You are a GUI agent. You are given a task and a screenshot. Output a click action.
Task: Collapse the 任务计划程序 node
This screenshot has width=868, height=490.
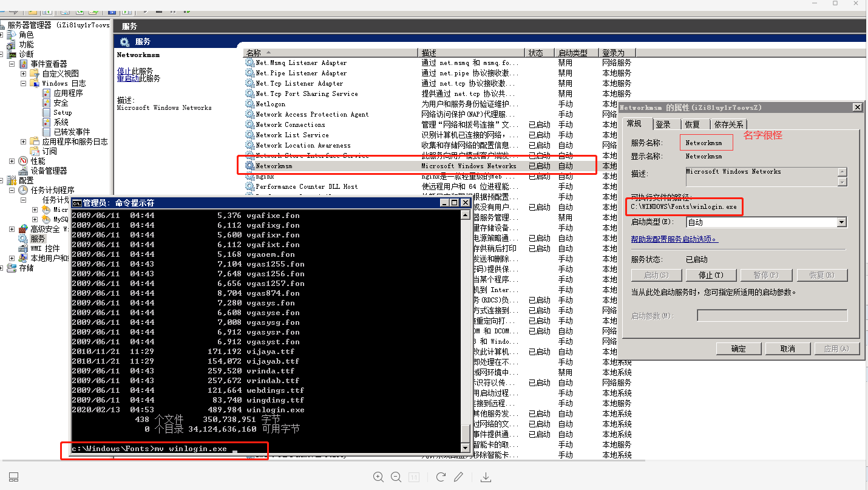pos(12,190)
